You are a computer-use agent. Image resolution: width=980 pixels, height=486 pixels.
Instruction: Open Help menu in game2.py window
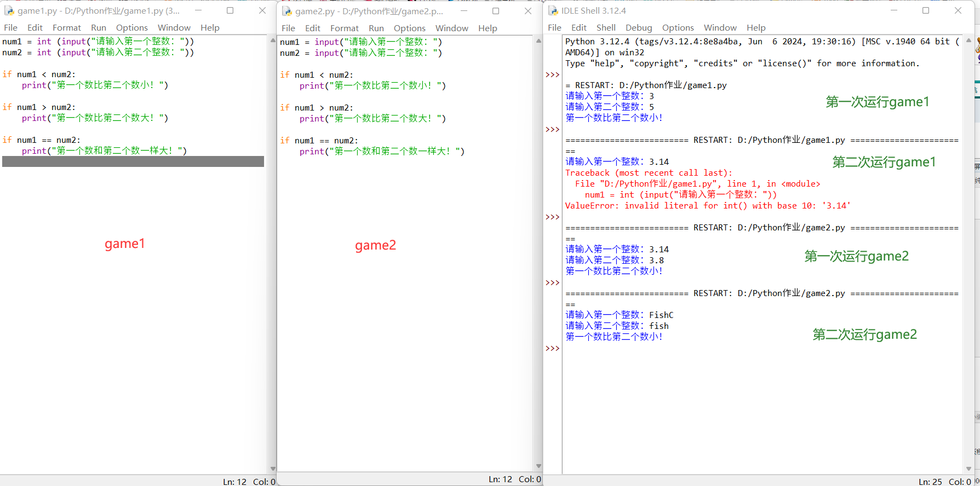click(x=488, y=28)
